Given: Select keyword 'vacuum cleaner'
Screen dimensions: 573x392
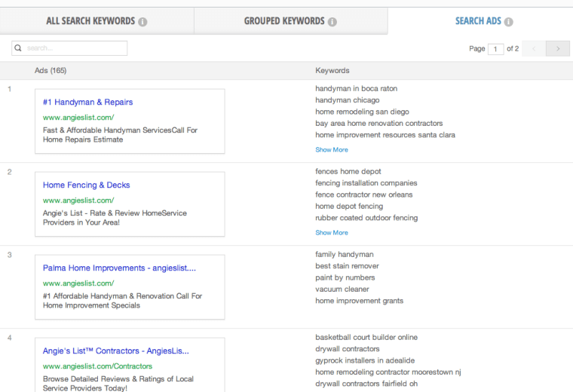Looking at the screenshot, I should click(342, 289).
